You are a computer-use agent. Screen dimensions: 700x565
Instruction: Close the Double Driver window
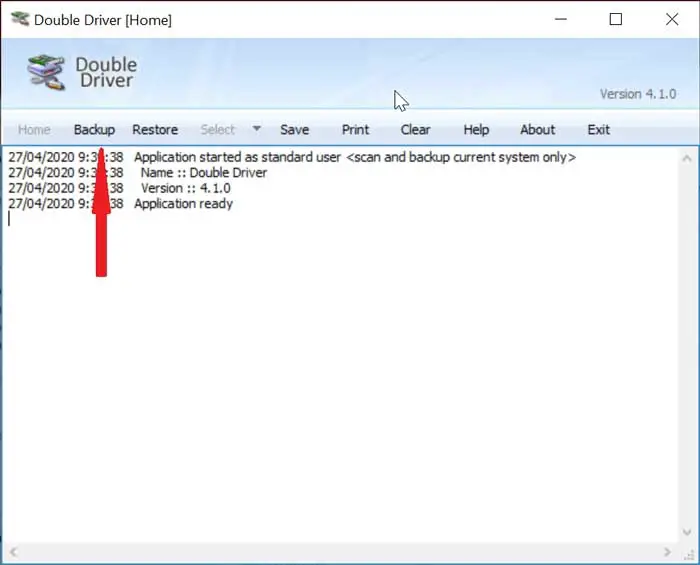672,19
